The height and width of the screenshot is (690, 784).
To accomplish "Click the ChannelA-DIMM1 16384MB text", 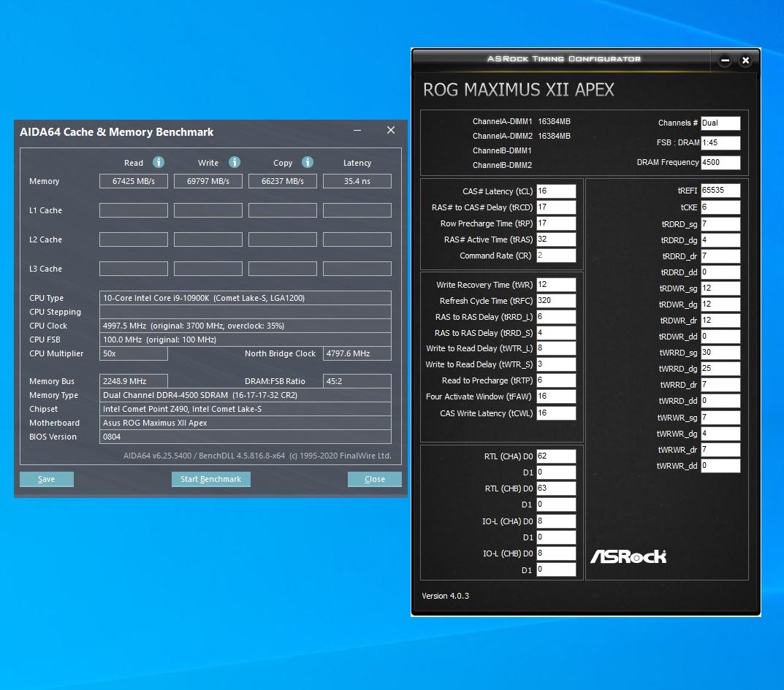I will [x=522, y=121].
